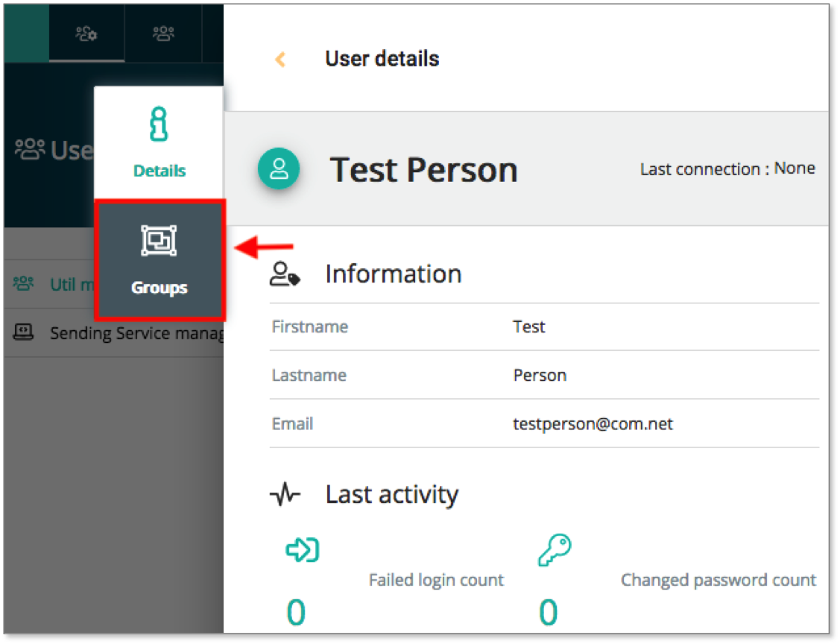
Task: Click the laptop icon beside Sending Service
Action: coord(23,332)
